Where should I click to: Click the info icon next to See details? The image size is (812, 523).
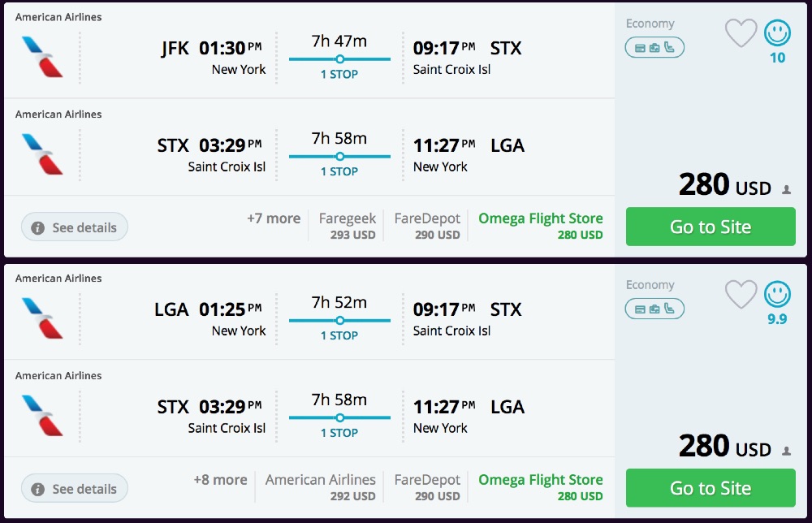point(38,227)
